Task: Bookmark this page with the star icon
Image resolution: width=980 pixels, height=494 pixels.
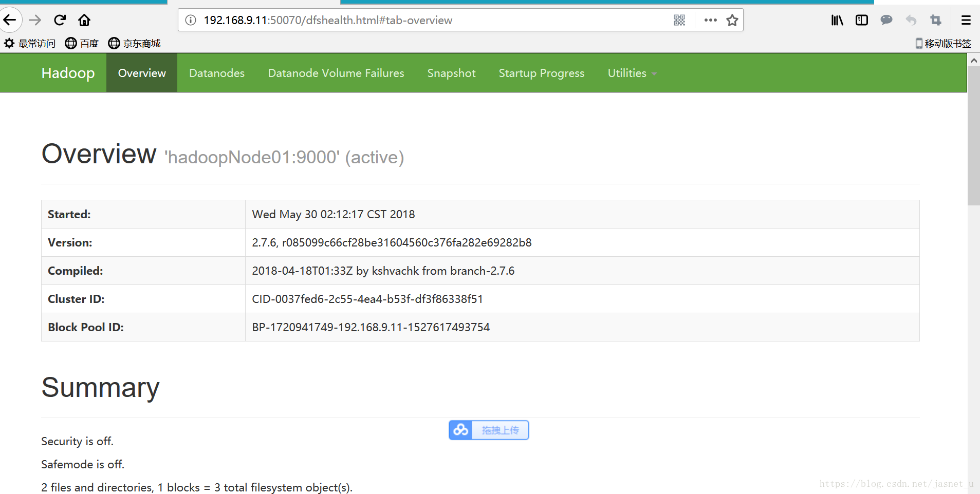Action: [732, 20]
